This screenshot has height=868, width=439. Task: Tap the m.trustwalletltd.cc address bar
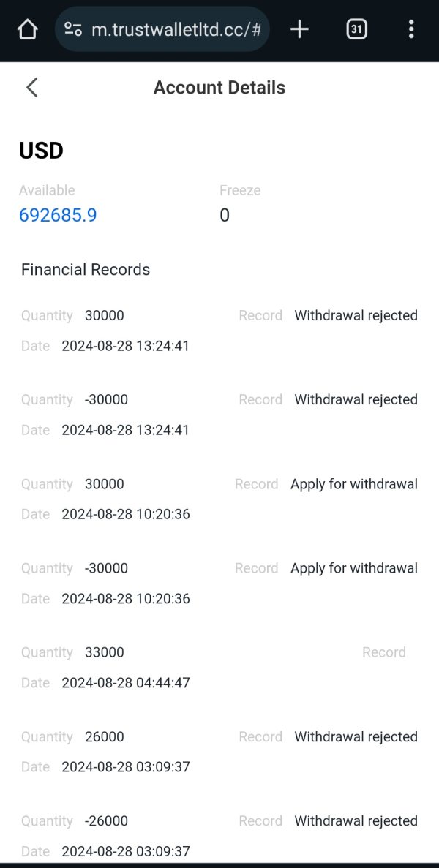coord(176,29)
